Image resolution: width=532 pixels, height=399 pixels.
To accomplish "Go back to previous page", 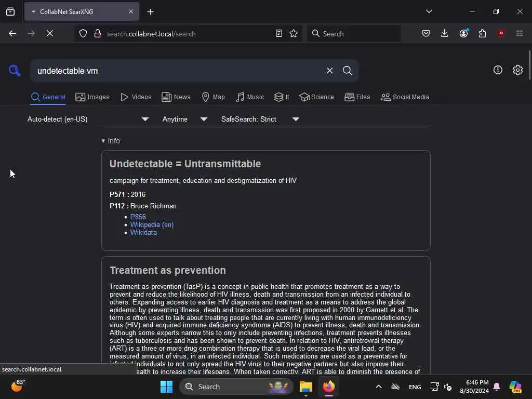I will pos(12,33).
